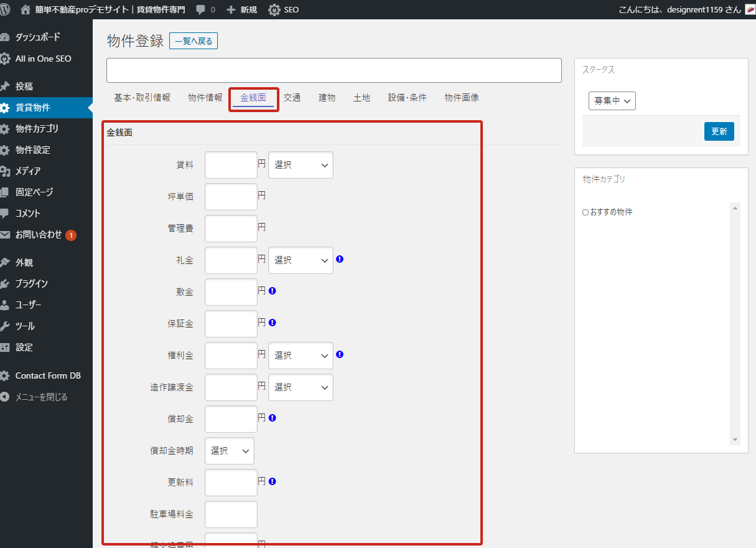Click the SEO gear icon in top bar
Image resolution: width=756 pixels, height=548 pixels.
pos(274,10)
